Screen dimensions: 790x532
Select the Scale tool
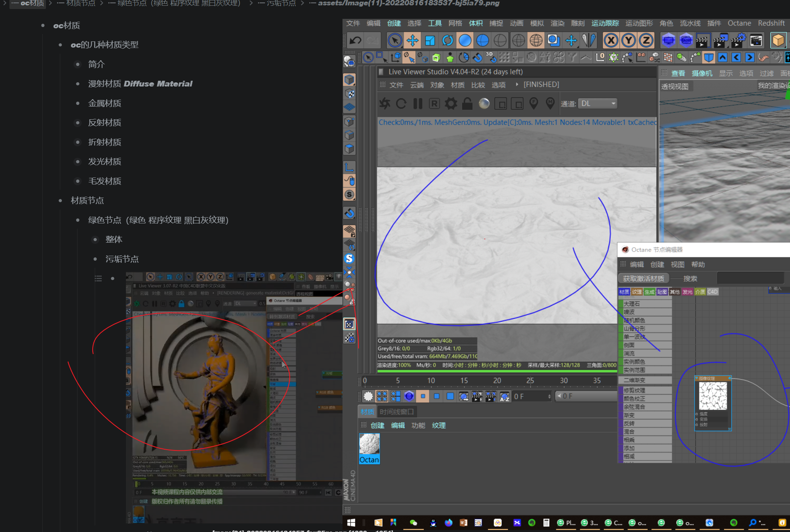coord(430,40)
